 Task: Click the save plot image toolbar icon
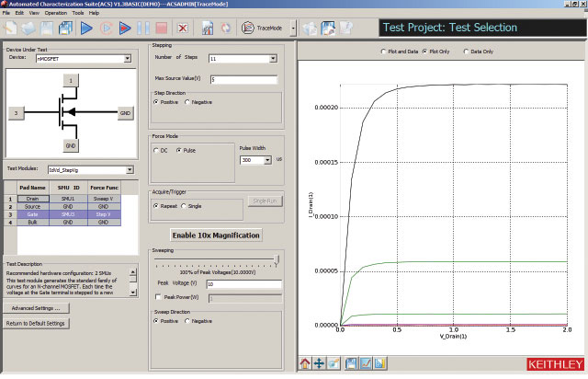click(x=328, y=29)
